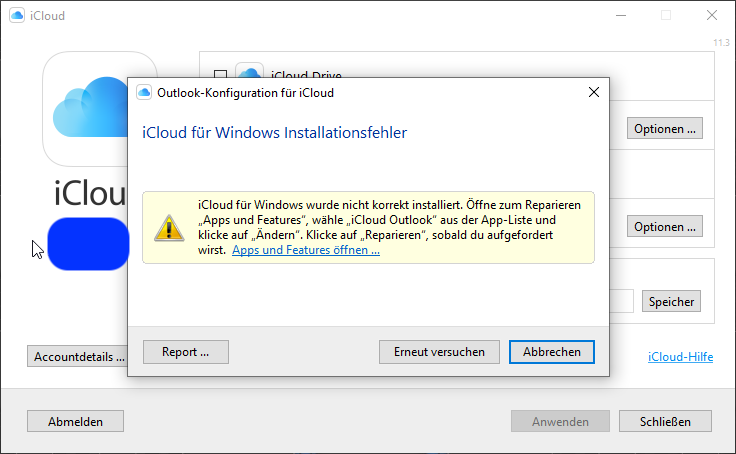Click the Abmelden button
Screen dimensions: 736x454
pos(75,422)
